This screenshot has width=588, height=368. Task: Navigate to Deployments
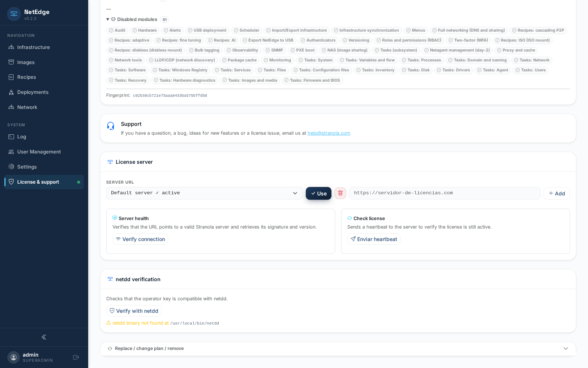[x=44, y=92]
